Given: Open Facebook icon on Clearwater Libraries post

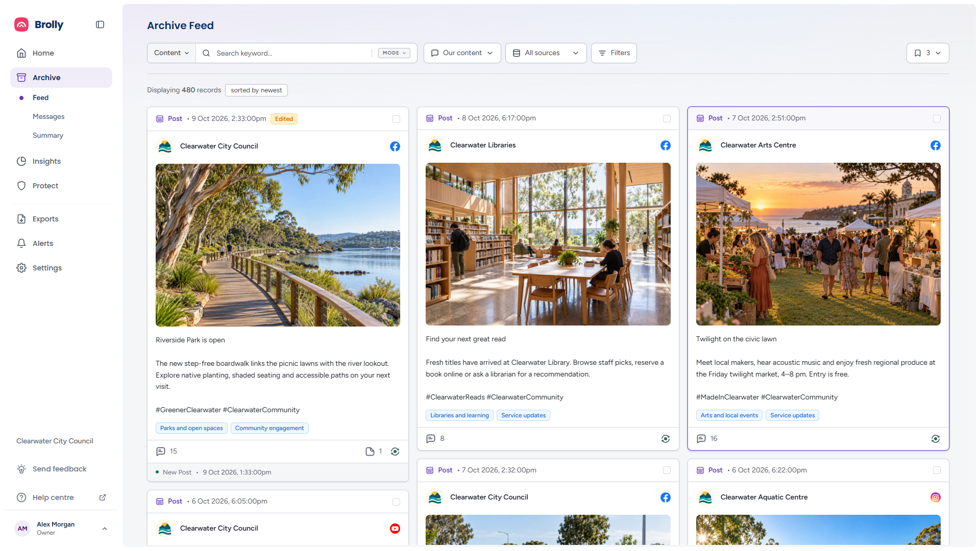Looking at the screenshot, I should coord(666,145).
